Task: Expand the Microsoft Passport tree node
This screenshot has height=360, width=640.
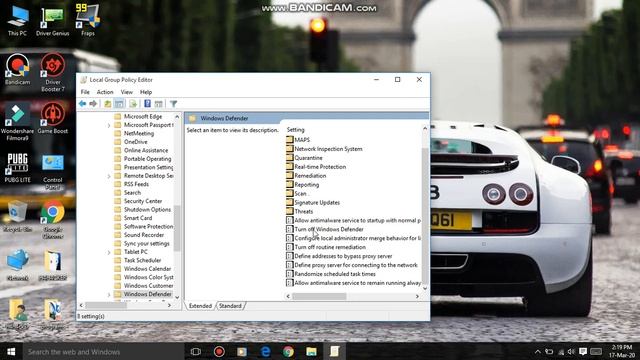Action: pyautogui.click(x=109, y=125)
